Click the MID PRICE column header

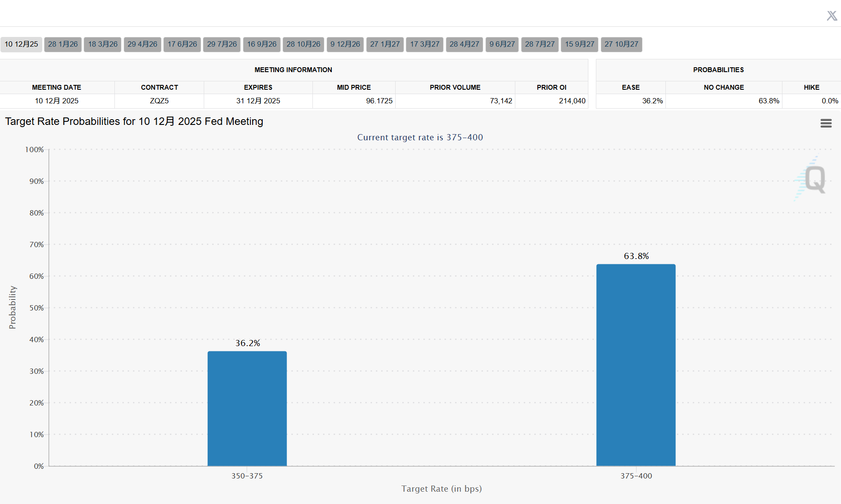[x=354, y=88]
